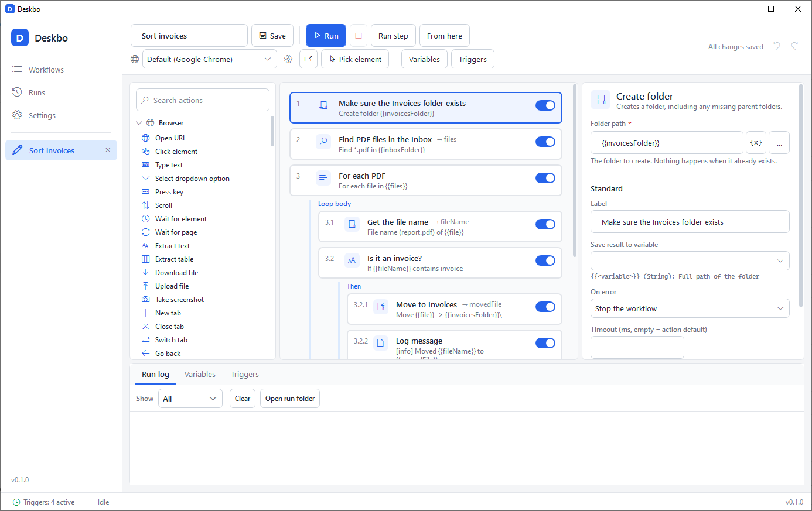Click the step 3.2.1 Move file icon

pos(381,307)
